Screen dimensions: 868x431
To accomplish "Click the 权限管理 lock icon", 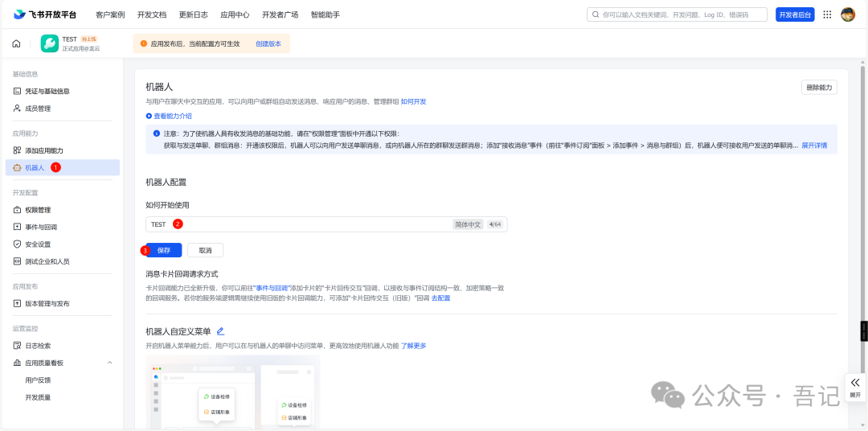I will (x=17, y=209).
